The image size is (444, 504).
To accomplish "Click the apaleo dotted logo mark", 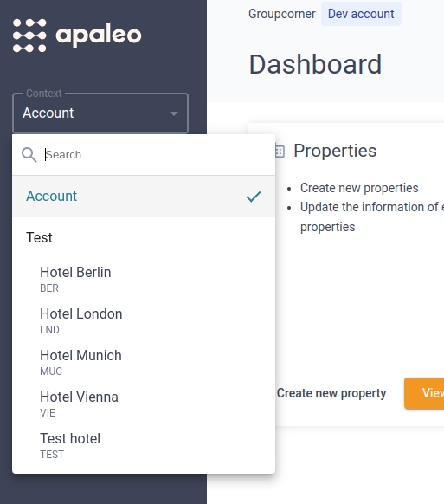I will (x=29, y=36).
